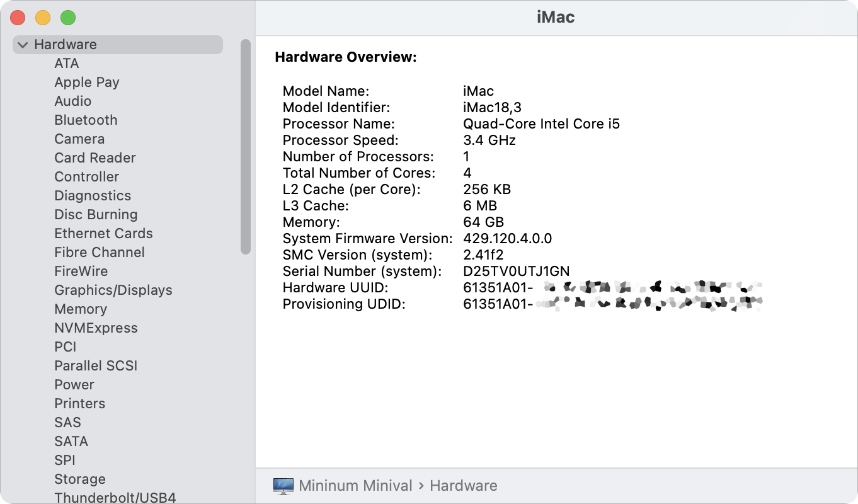
Task: Open Diagnostics in the sidebar
Action: (93, 196)
